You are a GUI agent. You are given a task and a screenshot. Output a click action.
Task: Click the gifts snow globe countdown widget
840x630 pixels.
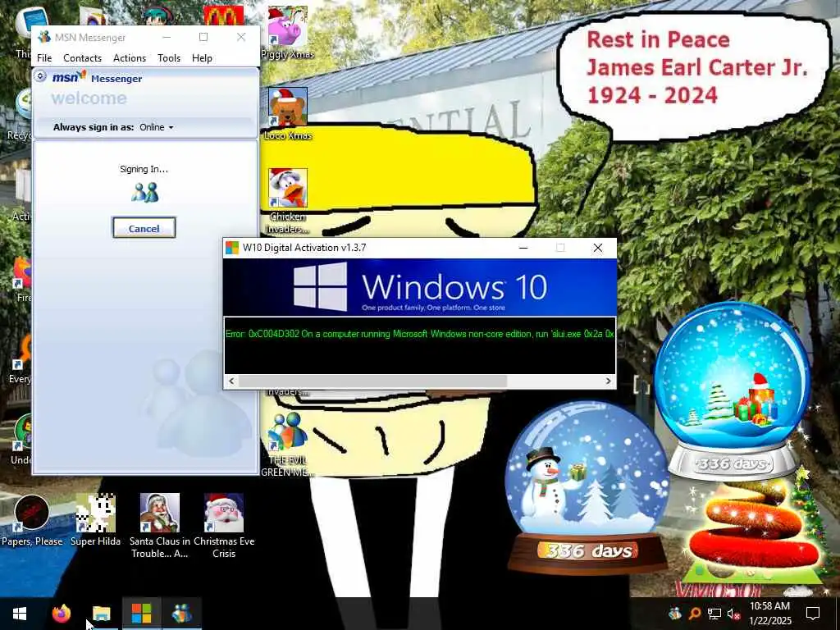pyautogui.click(x=732, y=390)
